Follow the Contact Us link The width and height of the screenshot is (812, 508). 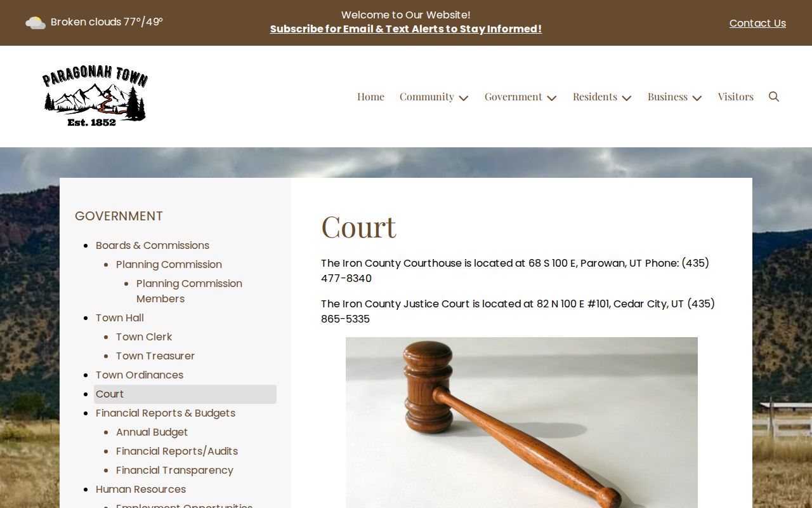(757, 23)
